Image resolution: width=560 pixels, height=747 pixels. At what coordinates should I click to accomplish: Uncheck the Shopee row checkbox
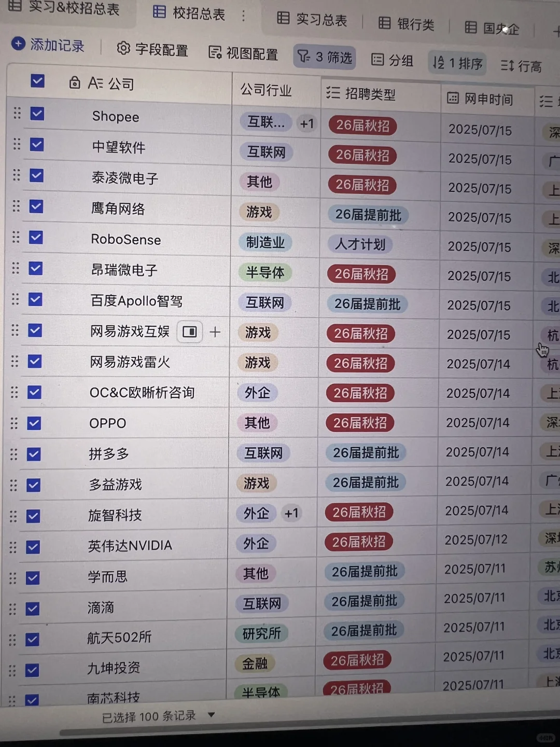tap(37, 113)
